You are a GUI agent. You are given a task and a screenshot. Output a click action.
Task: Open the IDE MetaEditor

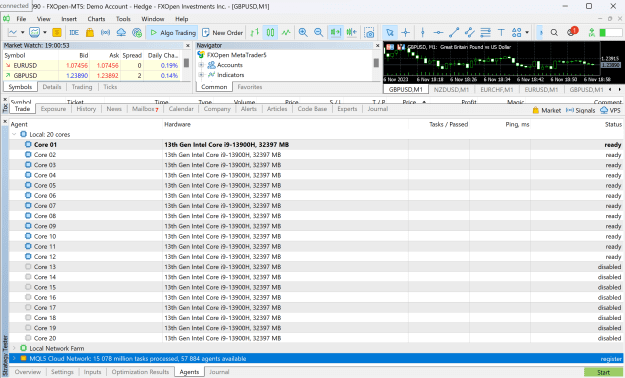coord(74,33)
